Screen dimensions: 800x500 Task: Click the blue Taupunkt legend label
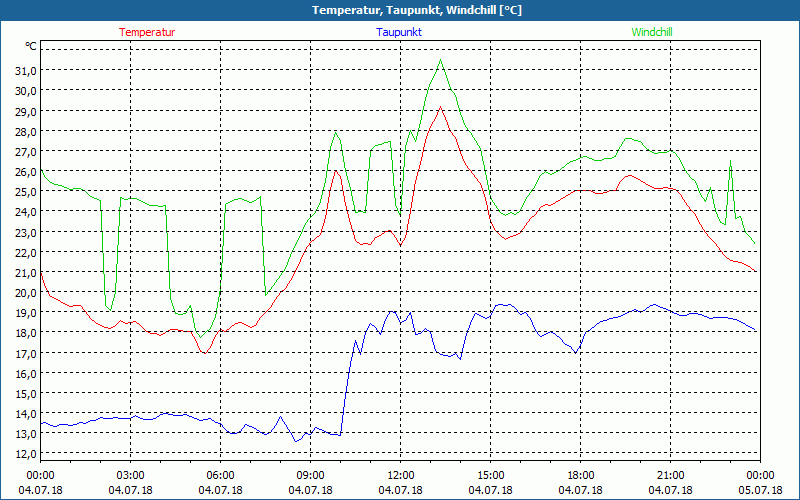(x=399, y=32)
